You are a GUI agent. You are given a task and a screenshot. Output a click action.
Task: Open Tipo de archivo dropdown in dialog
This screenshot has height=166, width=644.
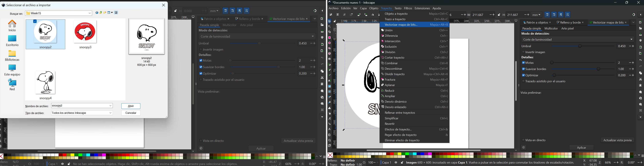pos(111,113)
